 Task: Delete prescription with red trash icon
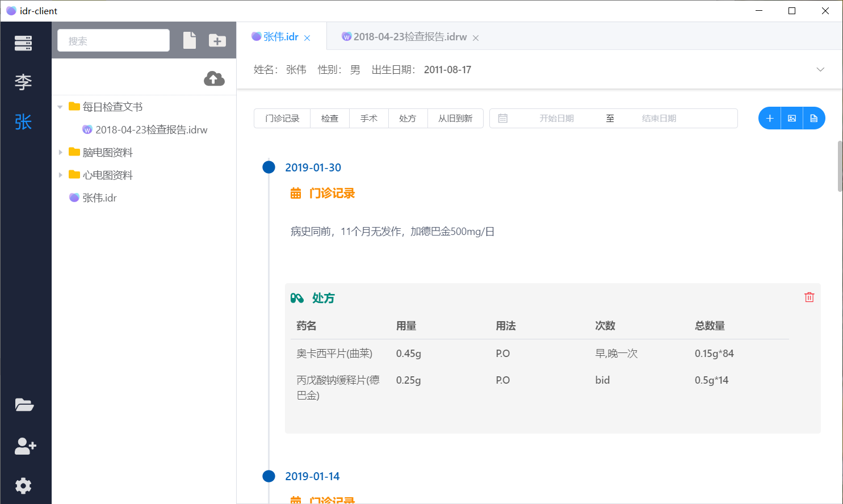809,297
